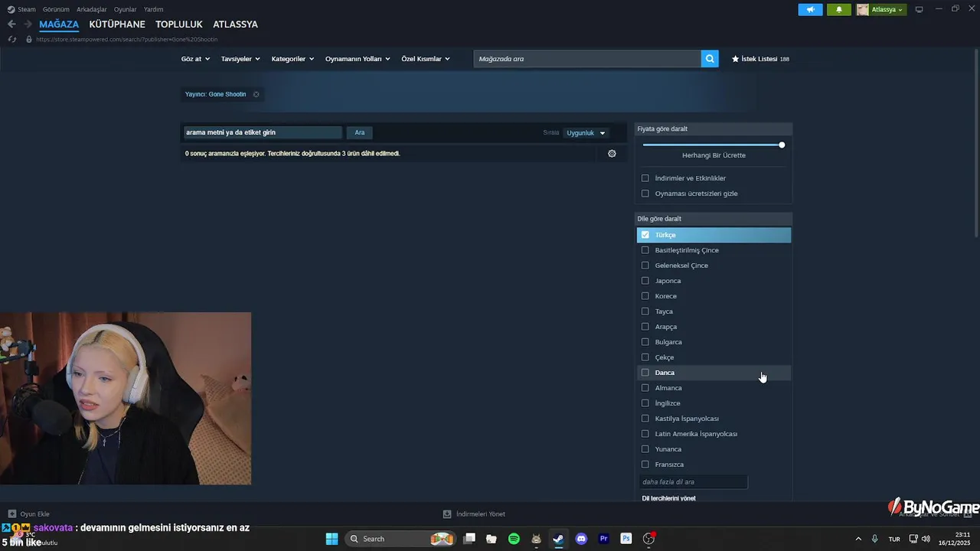Screen dimensions: 980x551
Task: Expand the Göz at dropdown
Action: tap(195, 59)
